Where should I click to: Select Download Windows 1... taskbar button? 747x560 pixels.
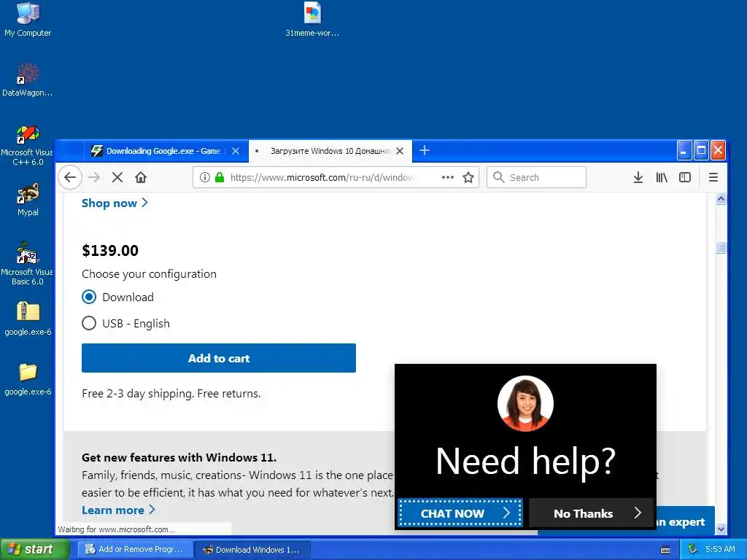pyautogui.click(x=252, y=550)
